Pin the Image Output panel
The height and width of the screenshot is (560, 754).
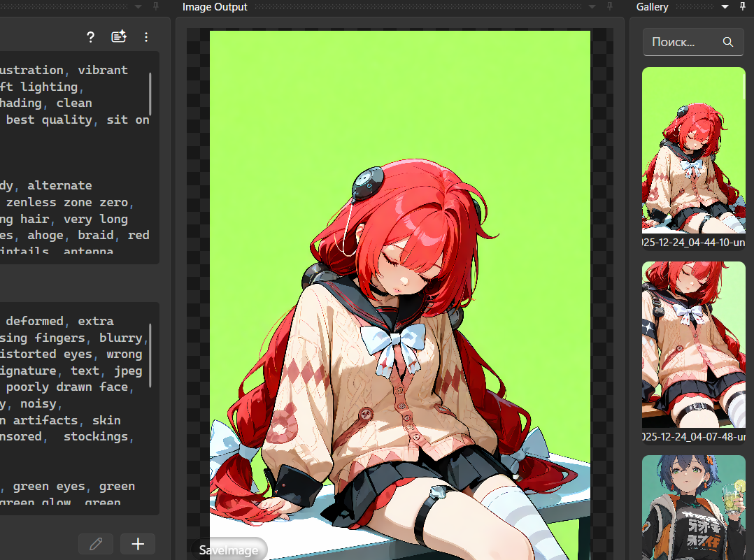[610, 6]
